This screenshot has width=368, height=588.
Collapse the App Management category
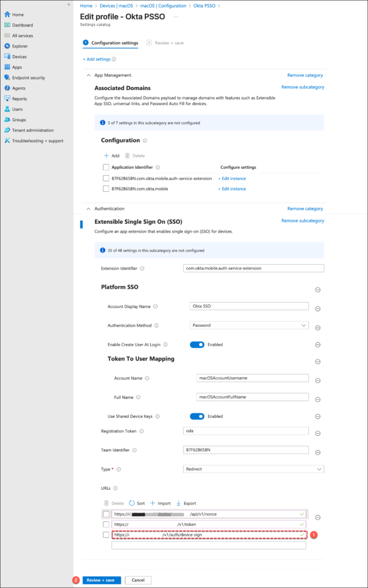coord(89,75)
